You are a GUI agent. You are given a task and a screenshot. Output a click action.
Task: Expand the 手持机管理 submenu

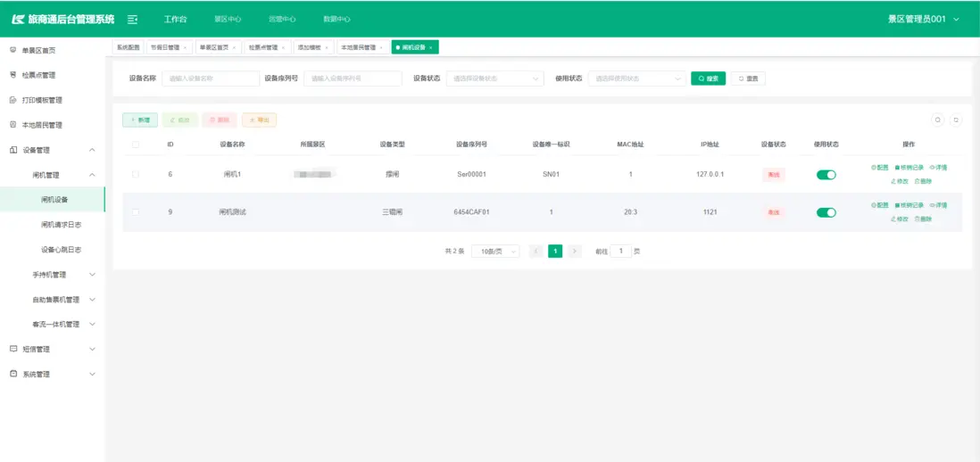coord(93,274)
